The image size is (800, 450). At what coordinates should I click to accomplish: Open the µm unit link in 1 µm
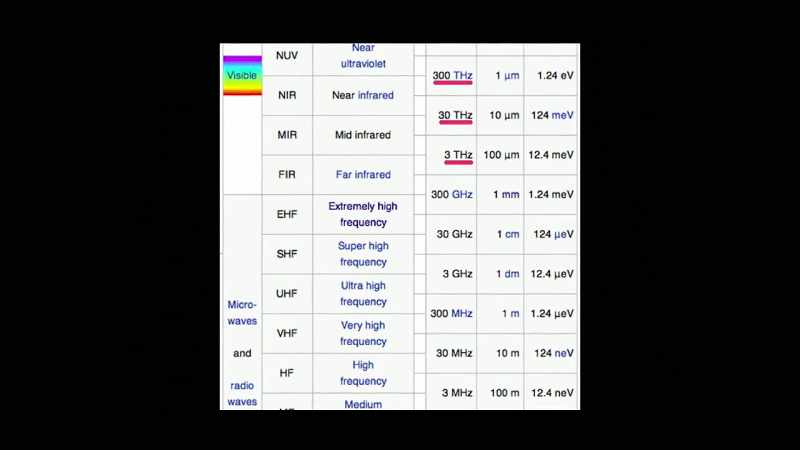(x=511, y=76)
